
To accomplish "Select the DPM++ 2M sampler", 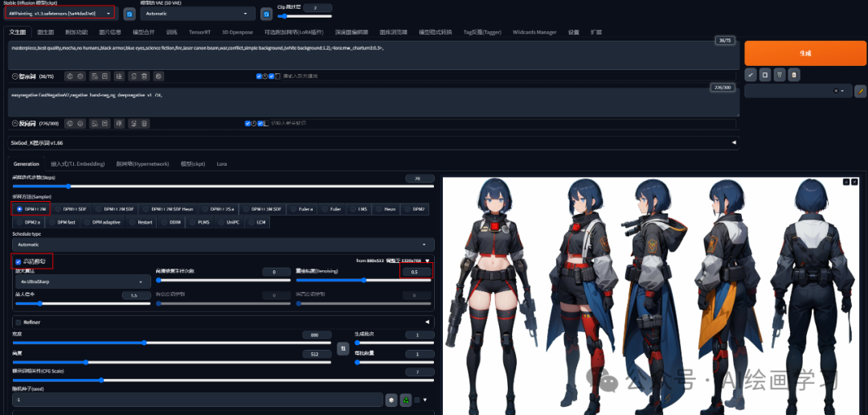I will [x=31, y=209].
